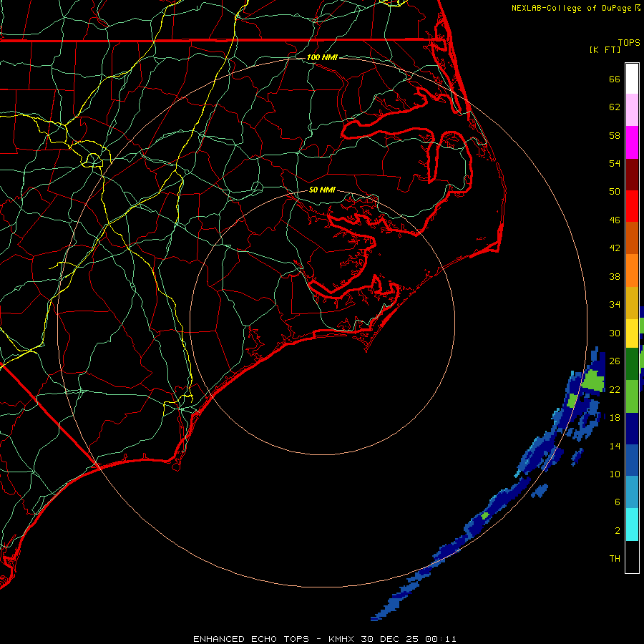Click the ENHANCED ECHO TOPS caption
Viewport: 644px width, 644px height.
[x=251, y=639]
